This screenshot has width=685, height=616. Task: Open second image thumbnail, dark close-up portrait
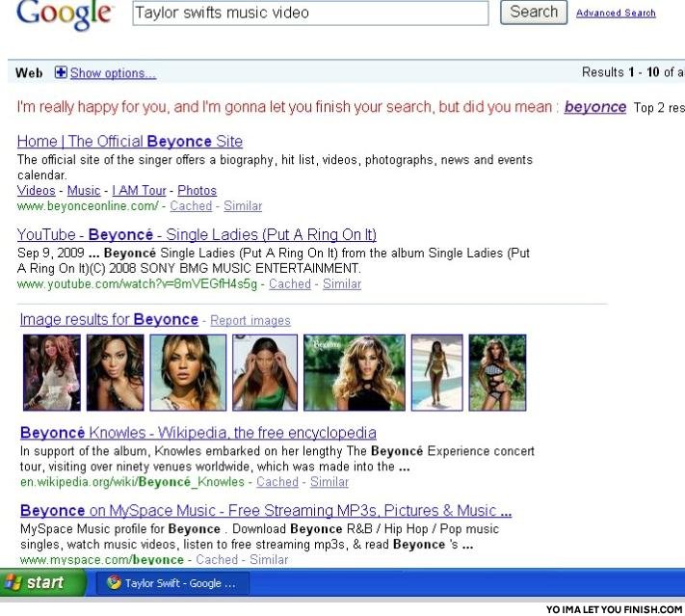pos(116,372)
